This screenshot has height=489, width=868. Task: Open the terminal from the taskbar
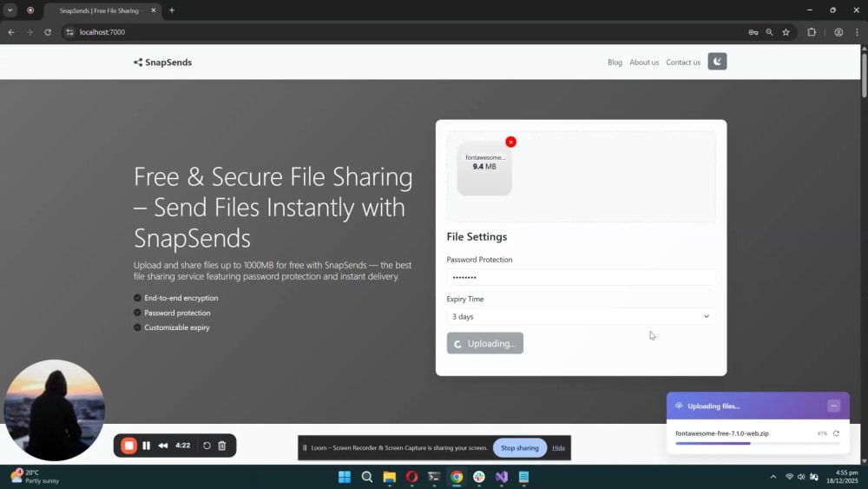(x=434, y=477)
